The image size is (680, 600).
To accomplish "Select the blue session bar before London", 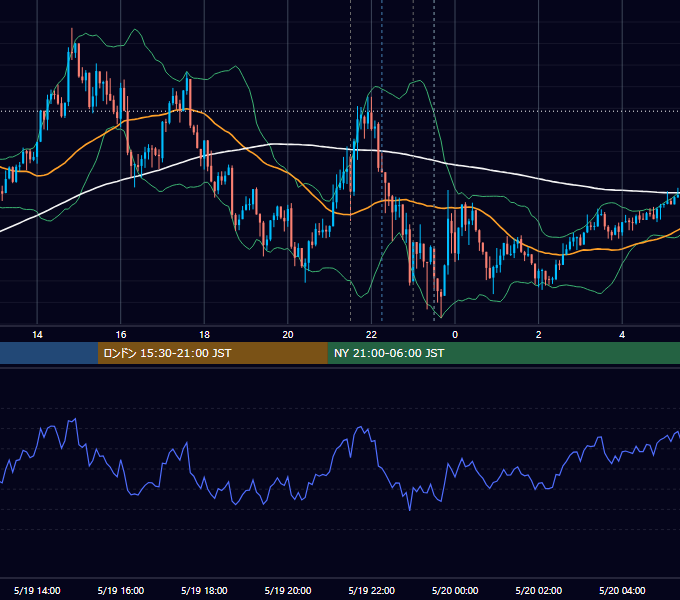I will (49, 353).
